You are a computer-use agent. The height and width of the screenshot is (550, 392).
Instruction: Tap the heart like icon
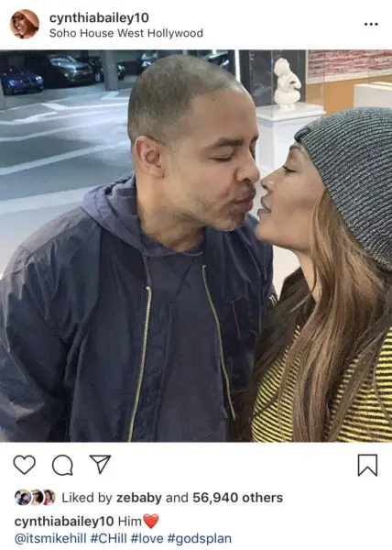(24, 465)
